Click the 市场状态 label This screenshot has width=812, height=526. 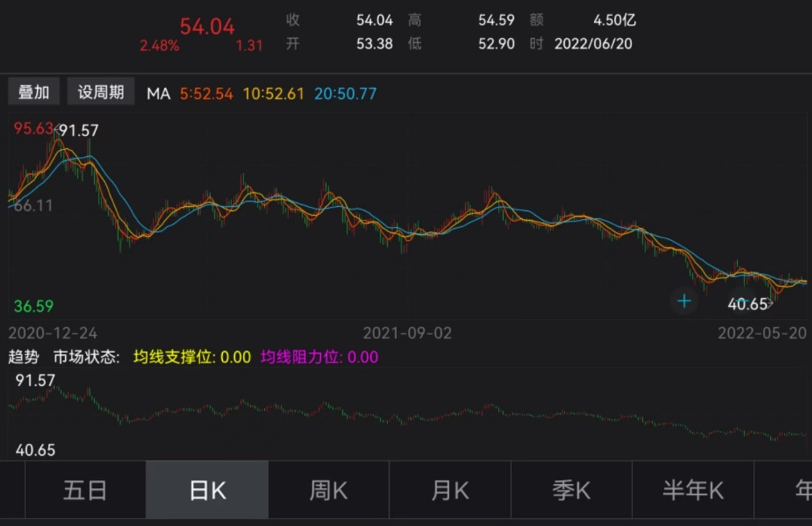[86, 357]
